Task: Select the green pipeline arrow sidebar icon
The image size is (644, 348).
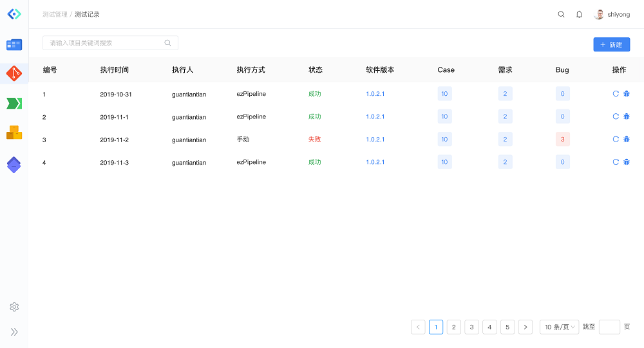Action: click(x=14, y=103)
